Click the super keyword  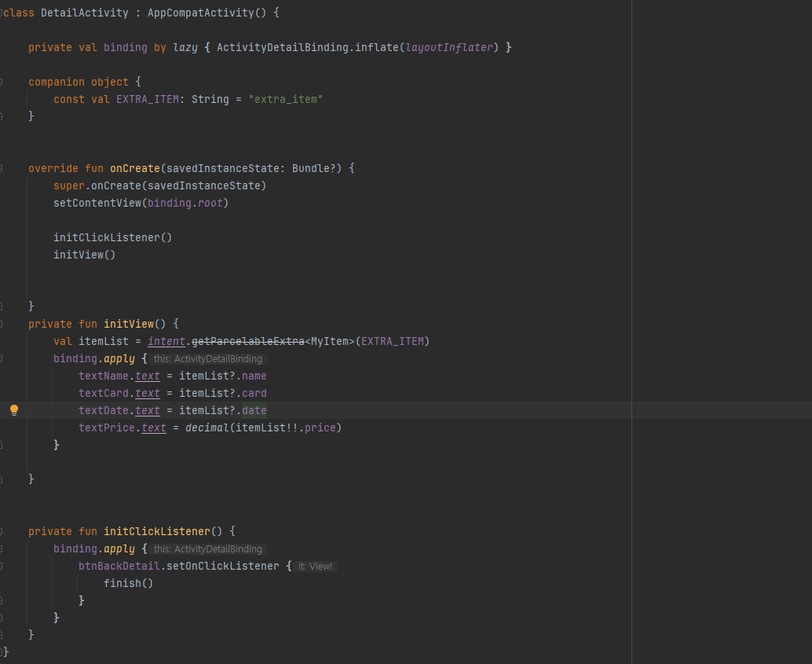click(69, 185)
